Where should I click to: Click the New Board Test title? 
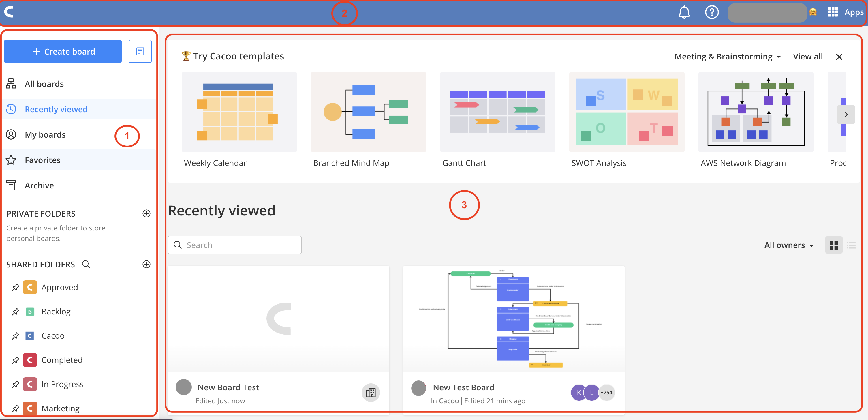228,388
